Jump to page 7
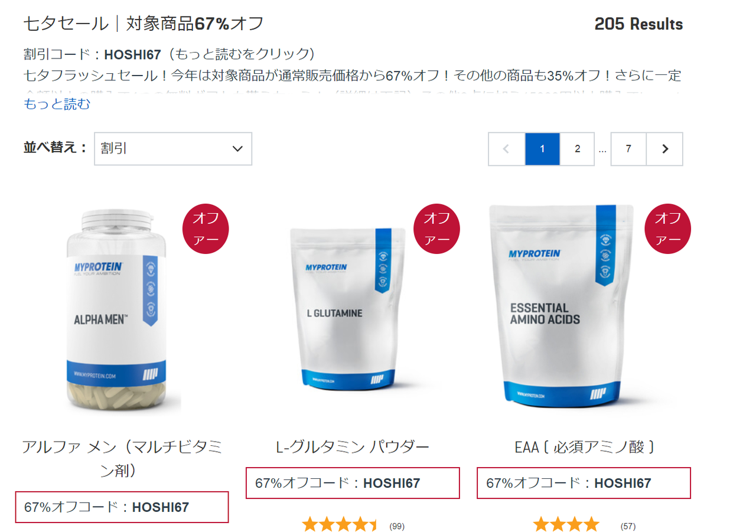The width and height of the screenshot is (756, 532). tap(628, 149)
